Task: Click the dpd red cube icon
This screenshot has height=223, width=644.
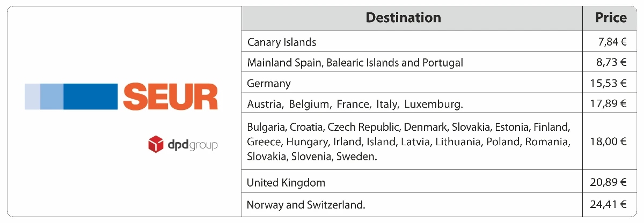Action: click(x=156, y=144)
